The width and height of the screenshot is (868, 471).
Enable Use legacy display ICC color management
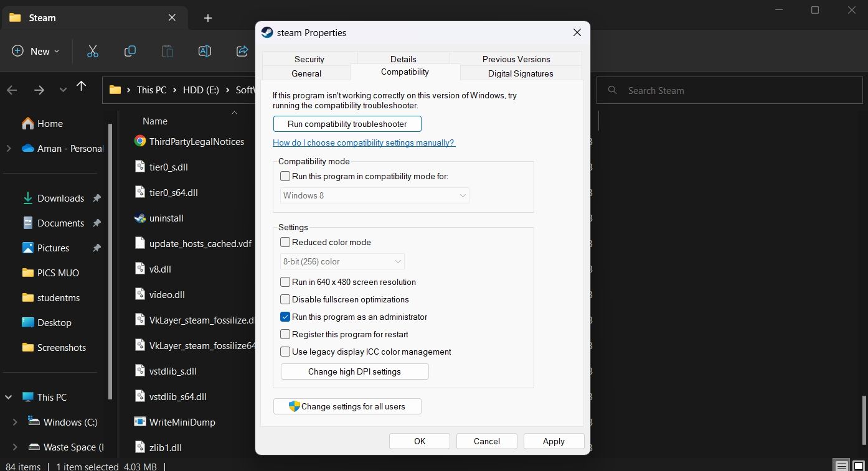point(285,352)
